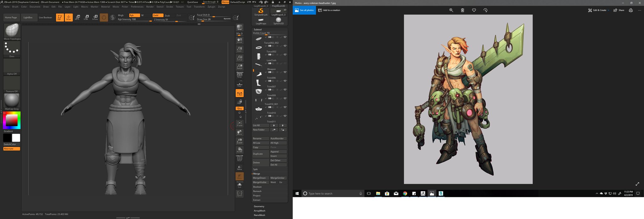Open the Tool menu
The width and height of the screenshot is (644, 219).
189,7
